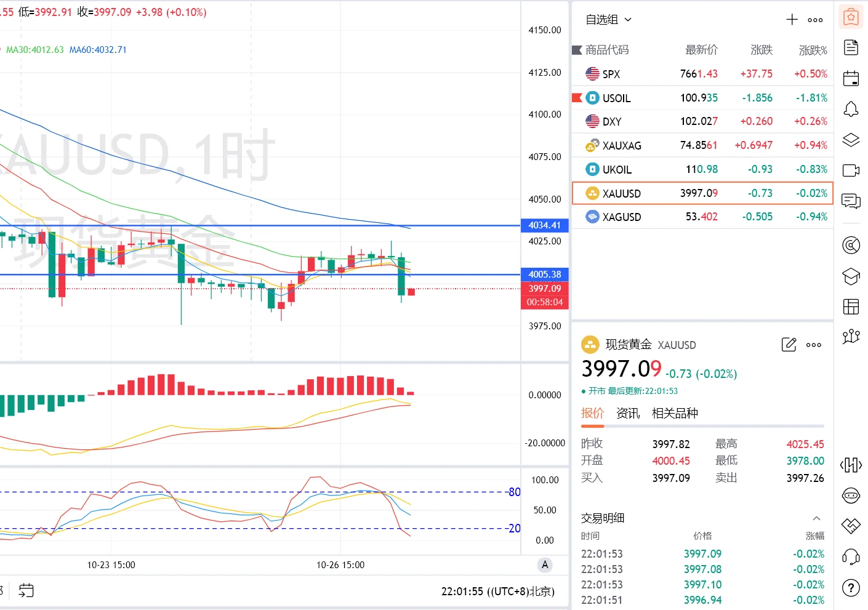Sort watchlist by 最新价 column header

click(702, 50)
